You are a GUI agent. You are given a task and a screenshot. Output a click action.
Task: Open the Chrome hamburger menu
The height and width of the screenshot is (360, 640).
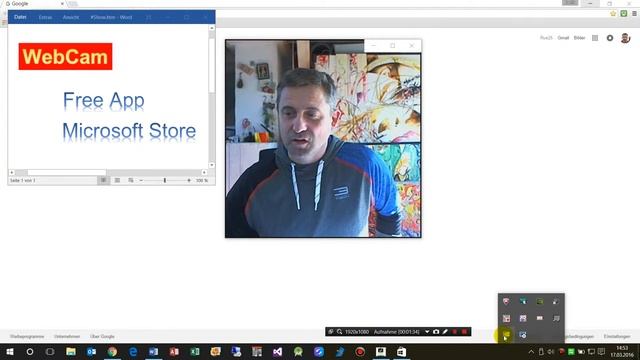point(634,13)
